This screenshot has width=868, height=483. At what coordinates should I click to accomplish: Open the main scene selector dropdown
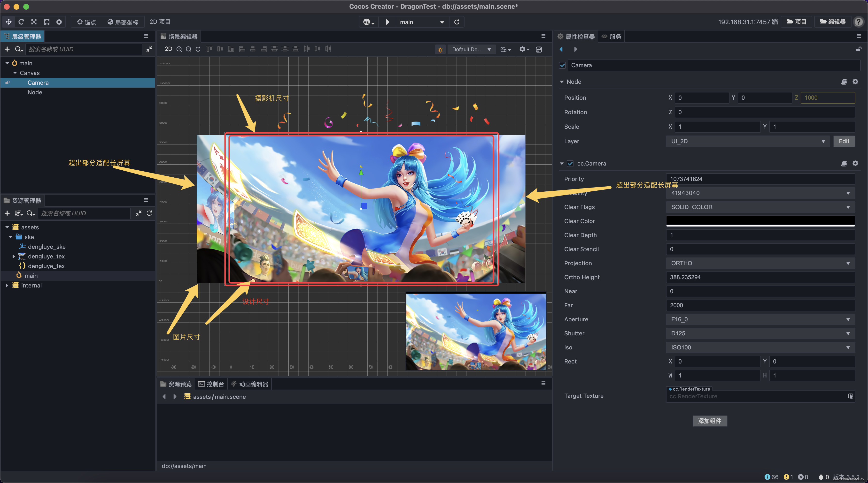coord(422,22)
